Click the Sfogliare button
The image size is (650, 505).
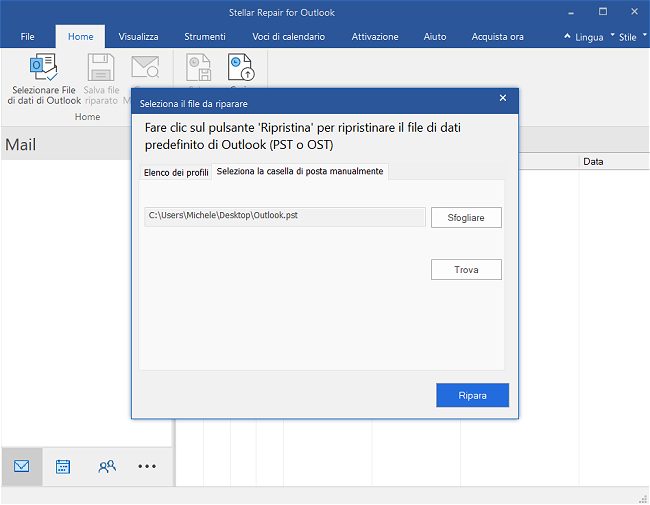click(466, 218)
